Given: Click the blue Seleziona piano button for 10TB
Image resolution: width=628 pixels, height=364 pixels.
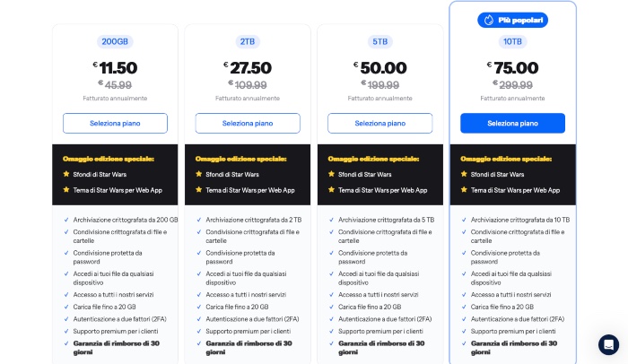Looking at the screenshot, I should pyautogui.click(x=512, y=123).
